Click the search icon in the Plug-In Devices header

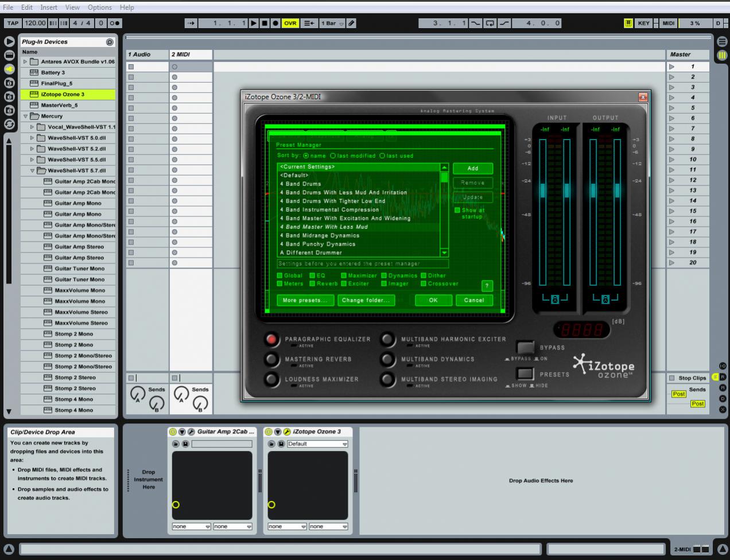pos(110,42)
